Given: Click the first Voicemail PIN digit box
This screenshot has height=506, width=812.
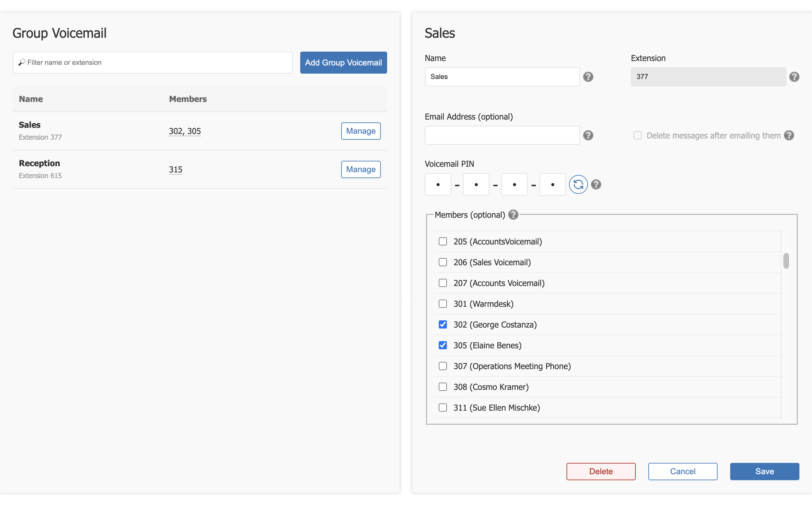Looking at the screenshot, I should pyautogui.click(x=438, y=184).
